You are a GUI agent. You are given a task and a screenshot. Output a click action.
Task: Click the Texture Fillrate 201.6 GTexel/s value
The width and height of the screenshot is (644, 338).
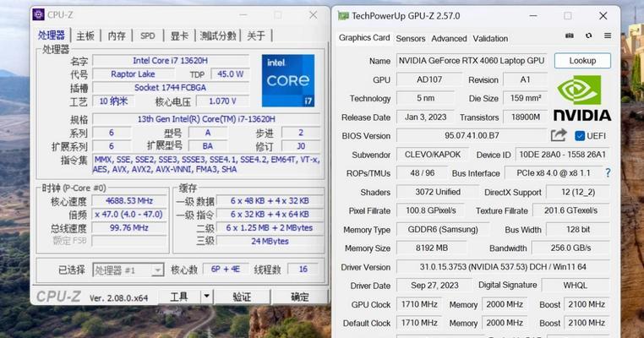(570, 210)
